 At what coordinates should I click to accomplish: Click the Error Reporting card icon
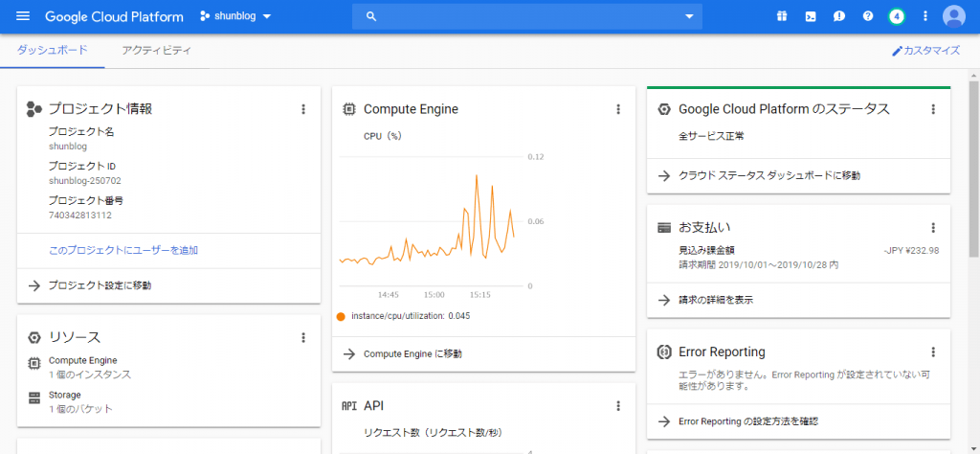pyautogui.click(x=664, y=352)
